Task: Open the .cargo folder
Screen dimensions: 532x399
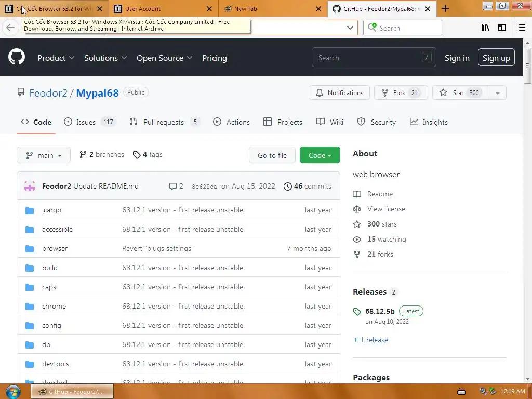Action: coord(51,210)
